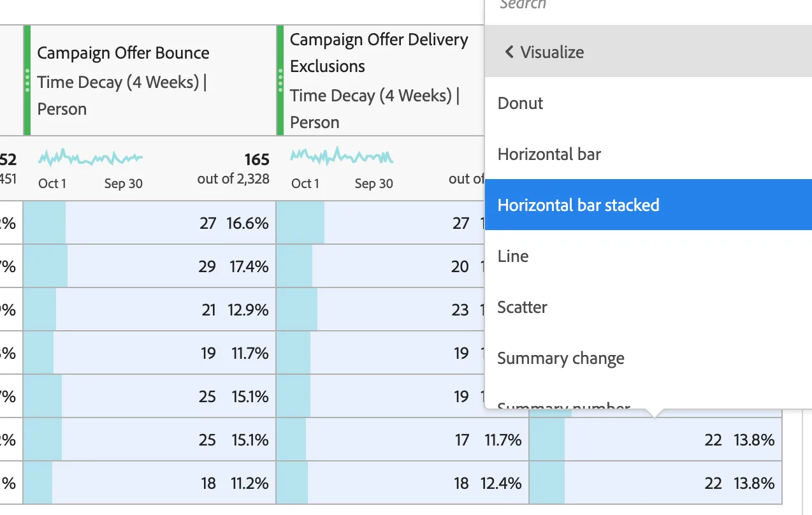Select the 29 17.4% cell

click(x=150, y=266)
